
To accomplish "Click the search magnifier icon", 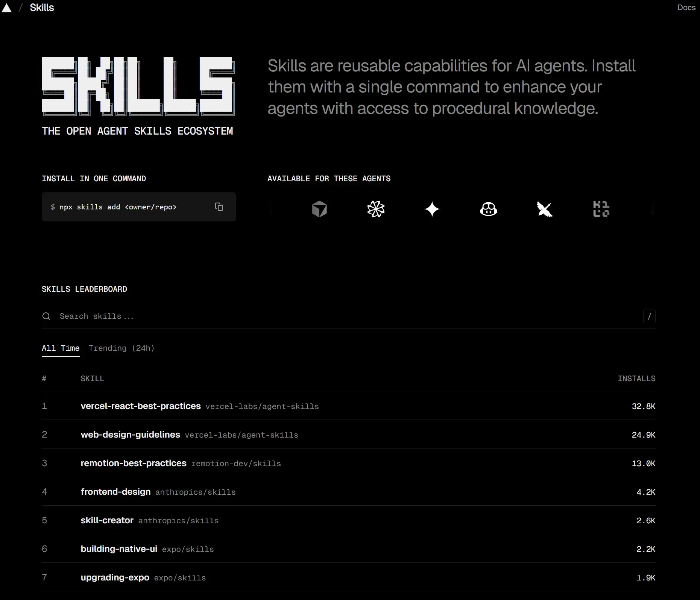I will (x=46, y=316).
